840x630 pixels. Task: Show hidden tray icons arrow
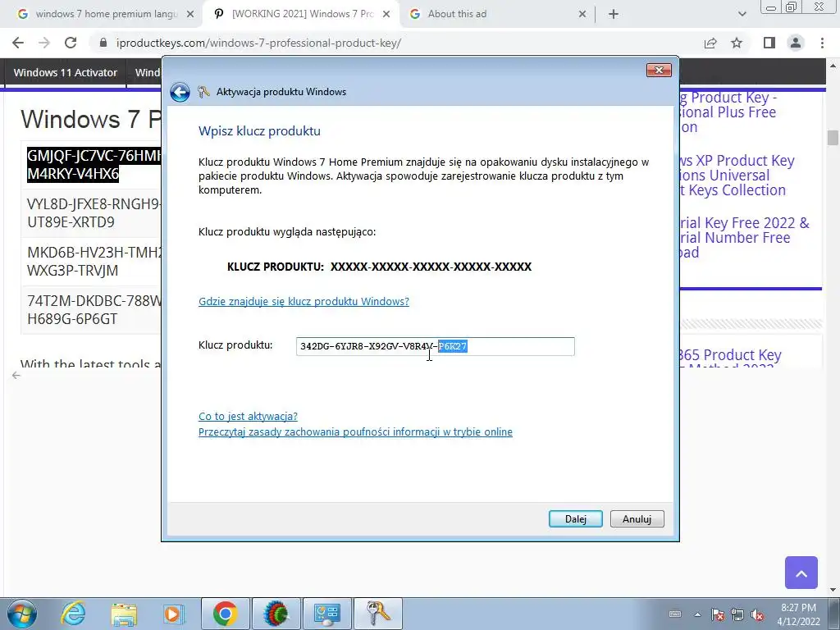[697, 614]
